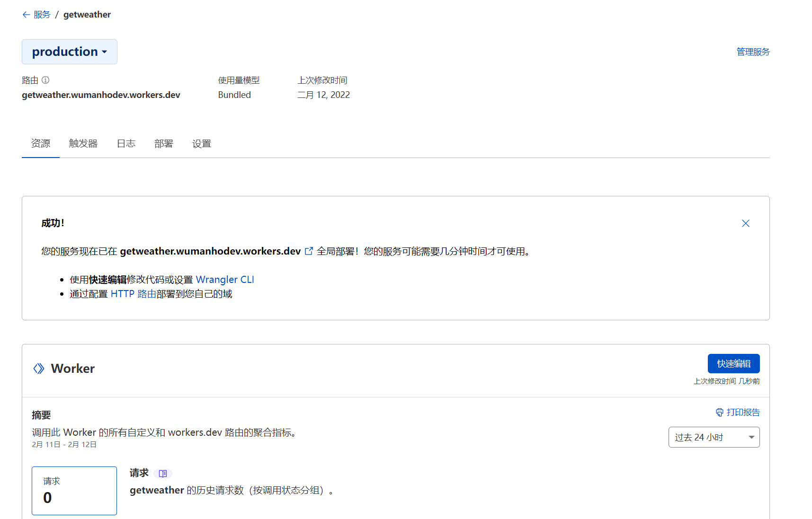Switch to the 触发器 tab
This screenshot has height=519, width=812.
coord(83,143)
